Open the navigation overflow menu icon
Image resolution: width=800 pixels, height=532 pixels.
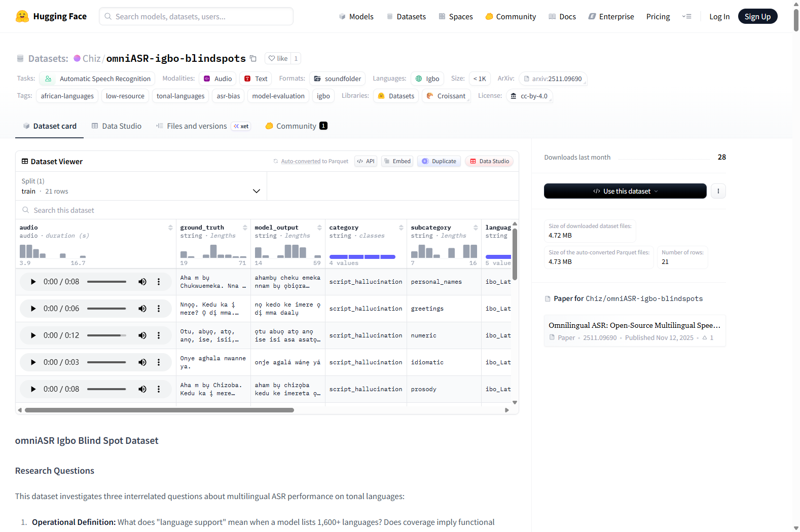pos(687,16)
